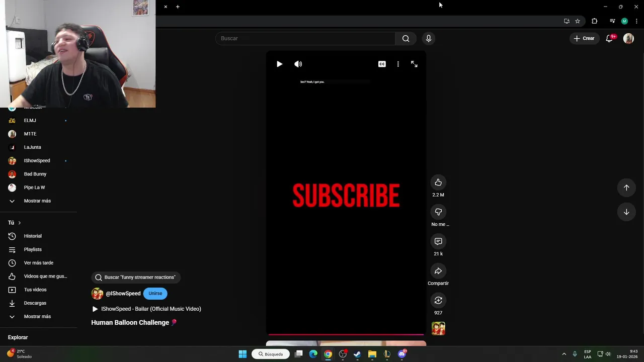Image resolution: width=644 pixels, height=362 pixels.
Task: Open File Explorer from the taskbar
Action: tap(372, 354)
